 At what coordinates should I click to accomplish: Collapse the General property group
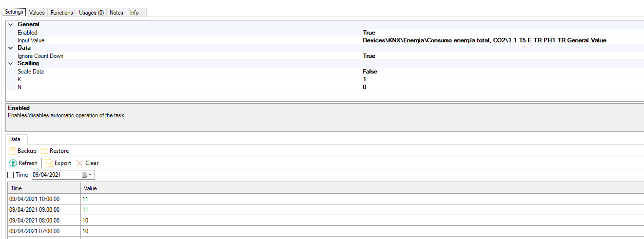(x=11, y=24)
